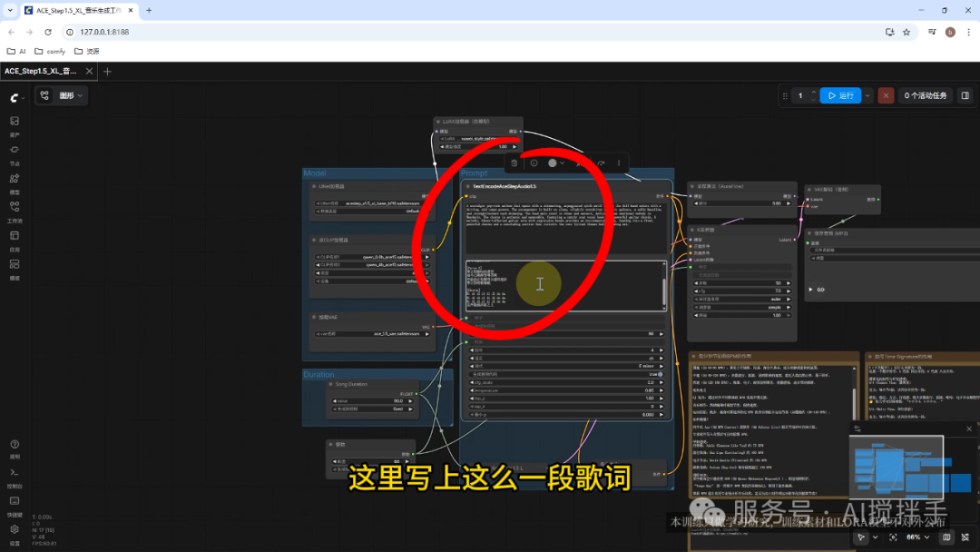The image size is (980, 552).
Task: Switch to ACE_Step1.5_XL workflow tab
Action: pyautogui.click(x=41, y=71)
